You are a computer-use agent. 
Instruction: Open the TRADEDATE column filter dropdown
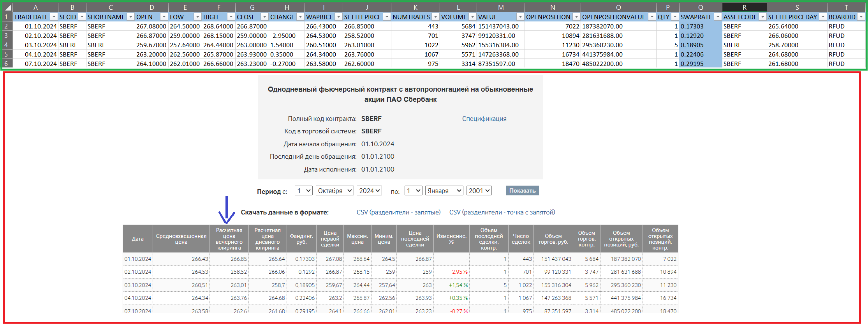pyautogui.click(x=54, y=17)
